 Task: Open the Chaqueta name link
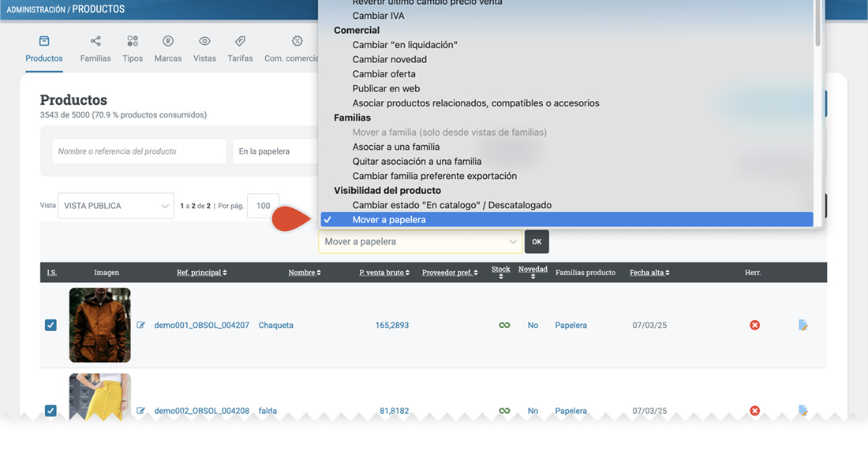tap(275, 326)
